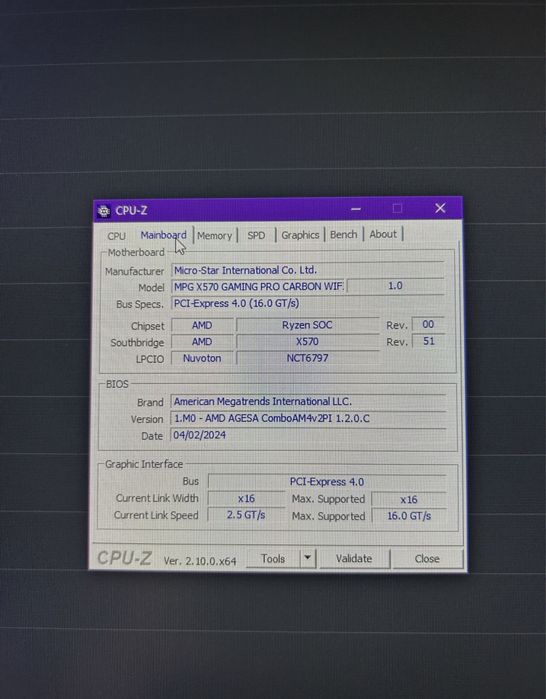The height and width of the screenshot is (699, 546).
Task: Select the NCT6797 LPCIO model value
Action: tap(308, 358)
